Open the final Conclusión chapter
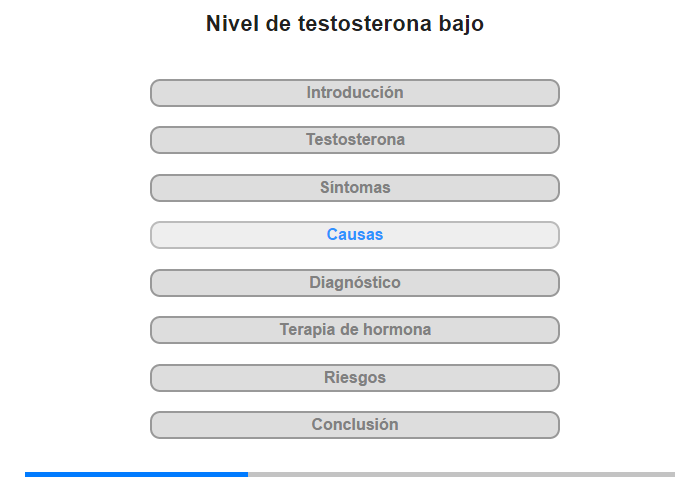The height and width of the screenshot is (480, 700). [x=355, y=425]
